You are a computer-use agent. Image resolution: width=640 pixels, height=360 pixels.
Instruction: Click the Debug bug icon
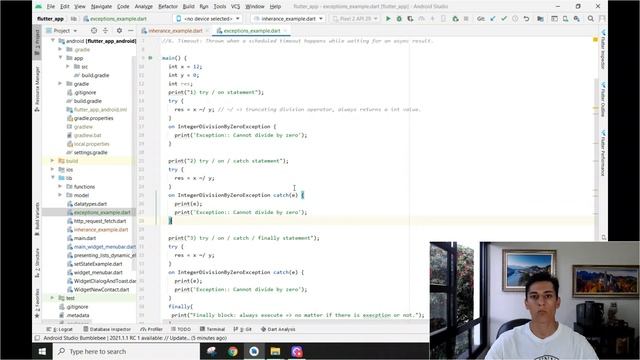click(399, 19)
